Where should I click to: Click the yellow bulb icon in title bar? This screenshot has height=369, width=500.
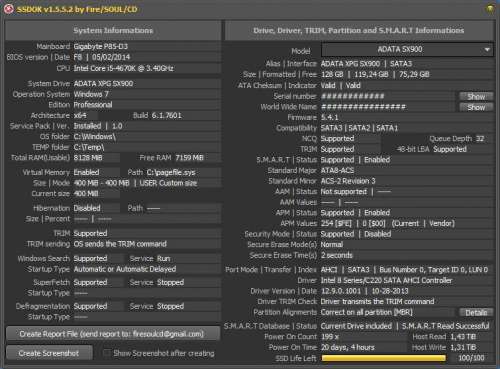tap(490, 9)
